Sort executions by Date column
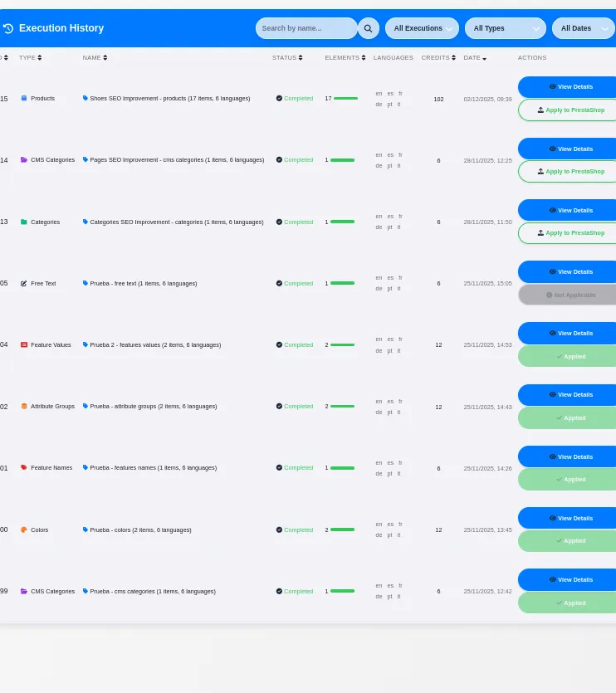Screen dimensions: 616x693 (x=475, y=58)
